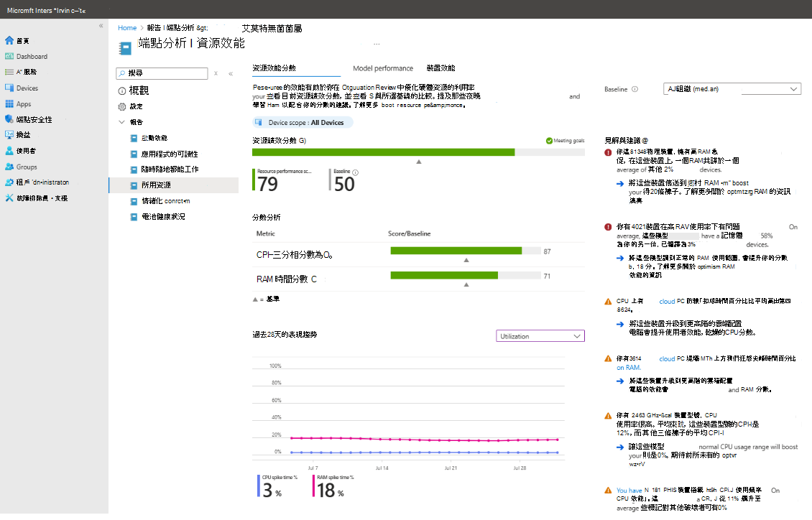This screenshot has width=812, height=520.
Task: Click the users person icon in sidebar
Action: tap(9, 151)
